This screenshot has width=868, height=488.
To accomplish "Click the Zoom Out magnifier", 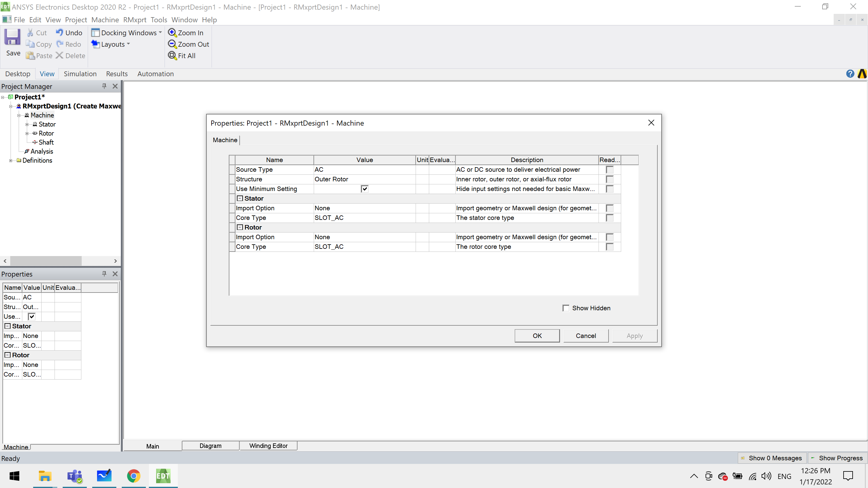I will (172, 44).
